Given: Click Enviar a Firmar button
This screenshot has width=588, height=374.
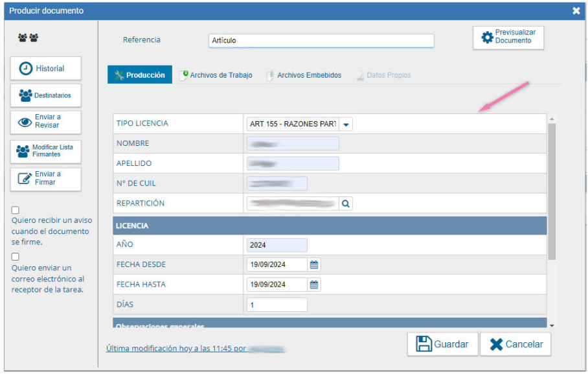Looking at the screenshot, I should 45,179.
